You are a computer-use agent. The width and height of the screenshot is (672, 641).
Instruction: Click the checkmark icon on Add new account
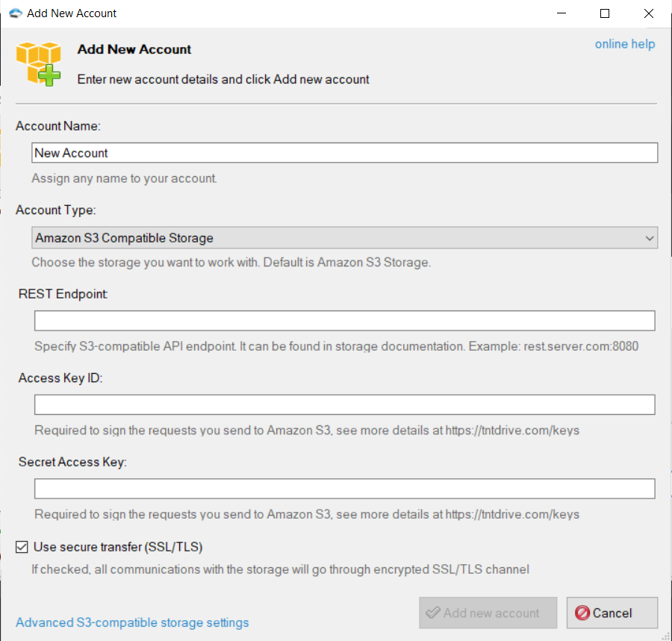click(x=433, y=613)
